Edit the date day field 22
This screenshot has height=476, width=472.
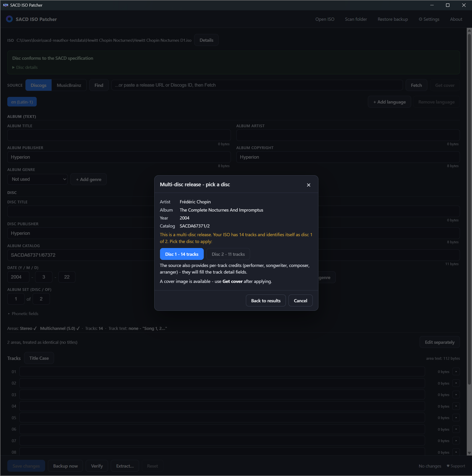(67, 277)
